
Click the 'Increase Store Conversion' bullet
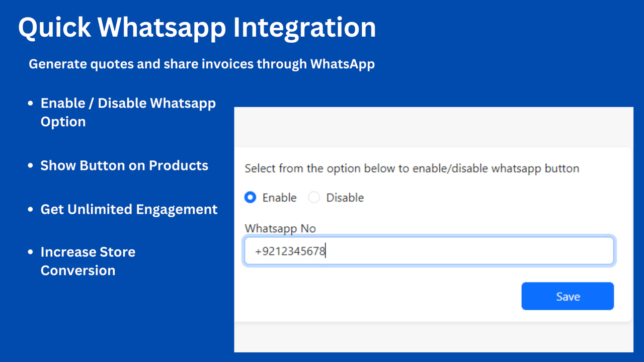coord(88,261)
